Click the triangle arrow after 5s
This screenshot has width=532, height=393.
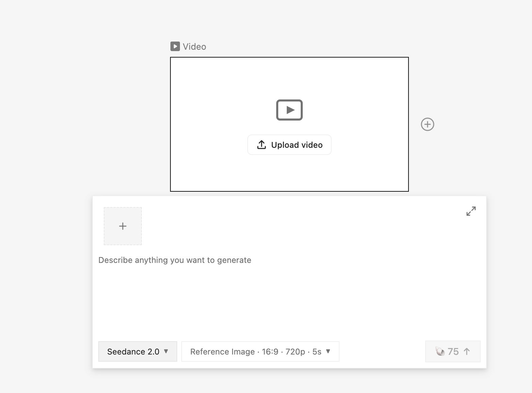(x=328, y=351)
